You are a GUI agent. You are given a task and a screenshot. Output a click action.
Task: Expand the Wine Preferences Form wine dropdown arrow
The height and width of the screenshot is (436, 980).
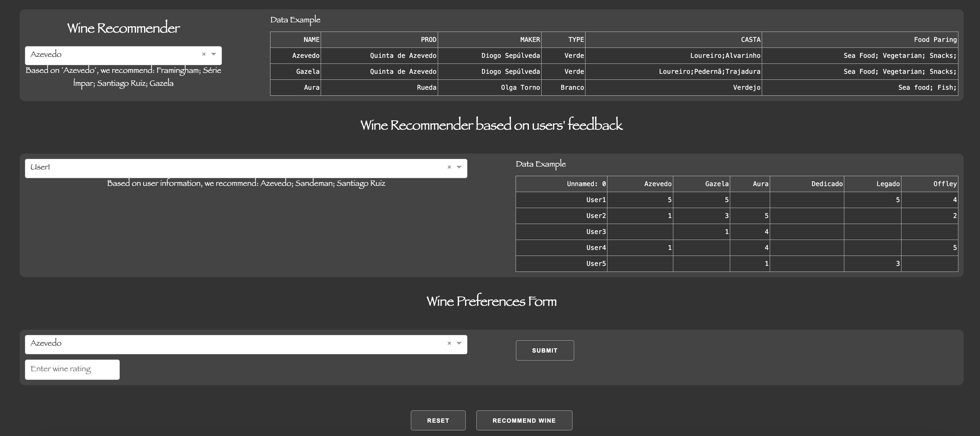pyautogui.click(x=459, y=343)
